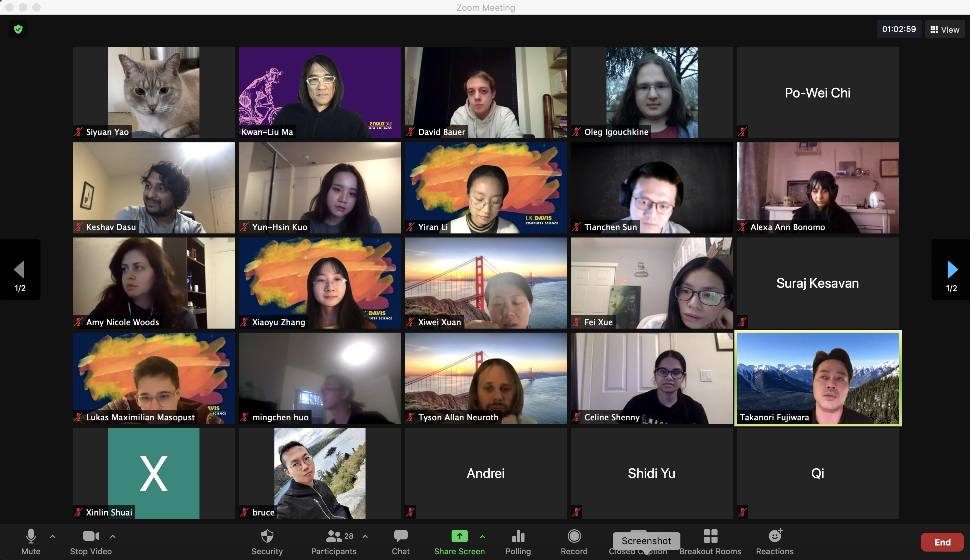Open the Reactions smiley icon
Viewport: 970px width, 560px height.
pos(775,536)
